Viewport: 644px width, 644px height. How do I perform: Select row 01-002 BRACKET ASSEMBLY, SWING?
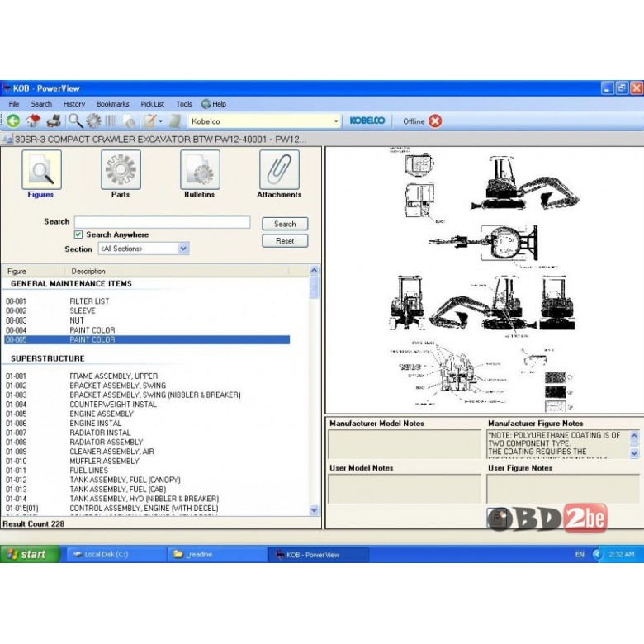coord(147,386)
